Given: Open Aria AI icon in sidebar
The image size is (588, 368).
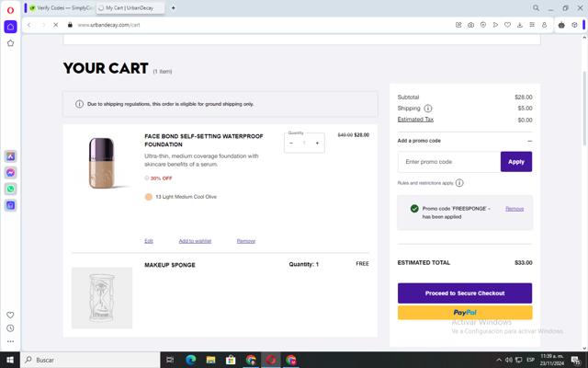Looking at the screenshot, I should (x=10, y=156).
